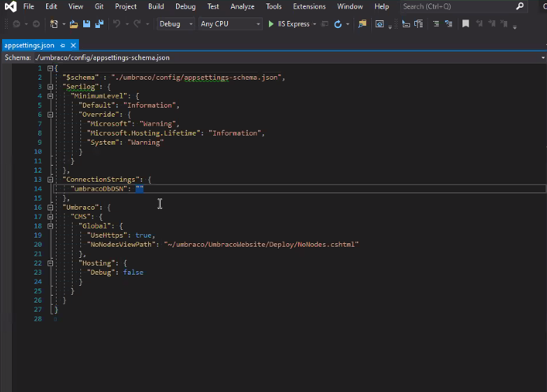Image resolution: width=547 pixels, height=392 pixels.
Task: Click the uncomment lines toolbar icon
Action: point(448,24)
